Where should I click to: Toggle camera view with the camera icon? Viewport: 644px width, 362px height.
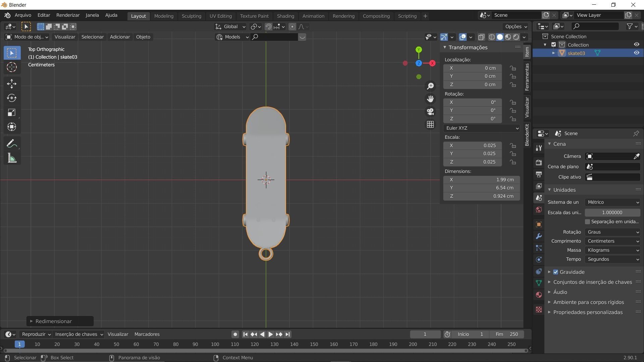(430, 112)
